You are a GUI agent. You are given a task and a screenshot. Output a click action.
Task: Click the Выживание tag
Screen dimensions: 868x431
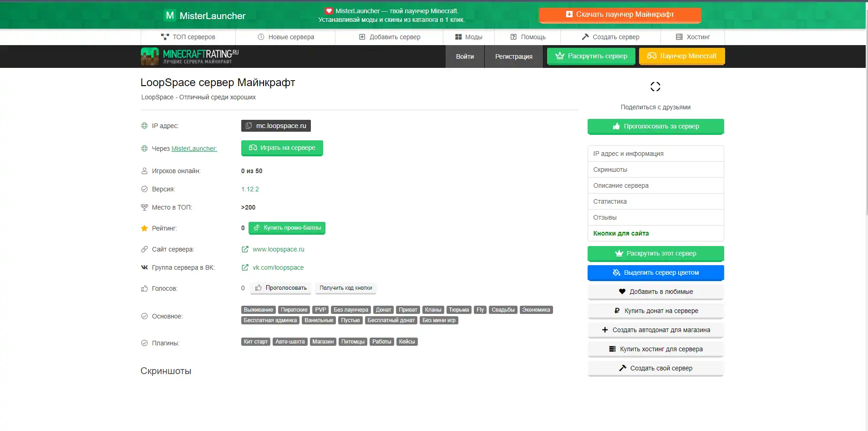(258, 310)
